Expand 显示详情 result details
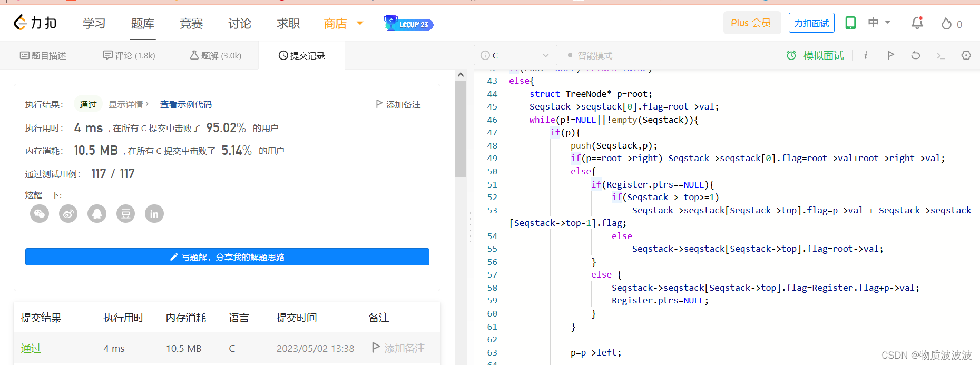Image resolution: width=980 pixels, height=365 pixels. tap(129, 104)
